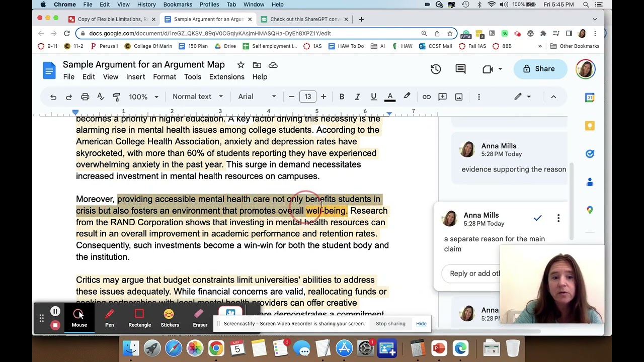Open the text color picker
The width and height of the screenshot is (644, 362).
390,97
